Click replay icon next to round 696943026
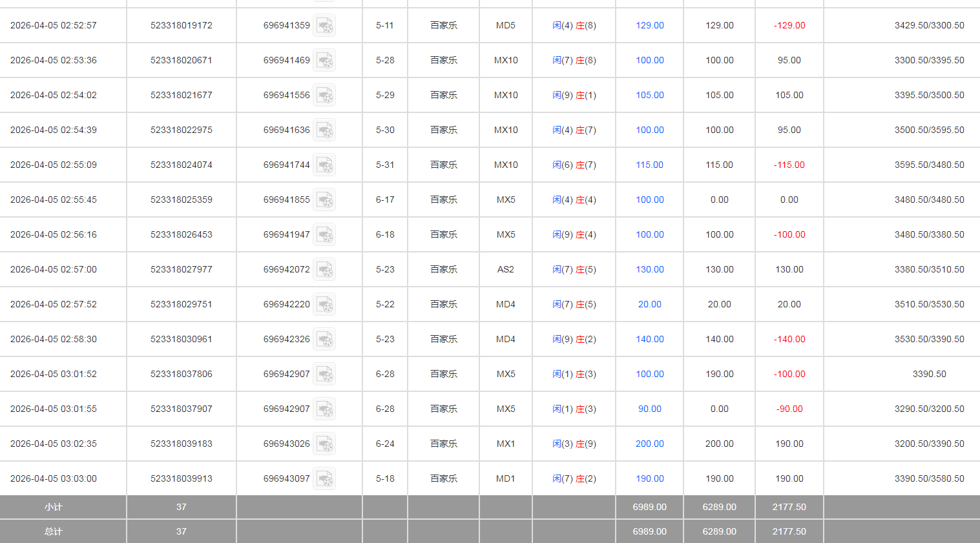The height and width of the screenshot is (543, 980). pyautogui.click(x=324, y=444)
